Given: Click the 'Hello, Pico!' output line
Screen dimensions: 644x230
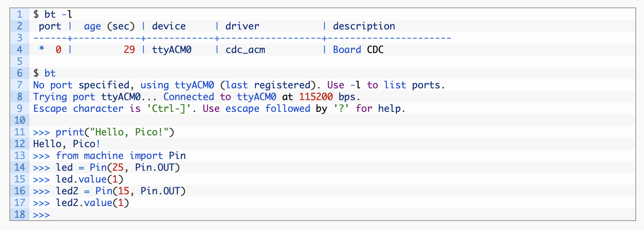Looking at the screenshot, I should tap(67, 144).
